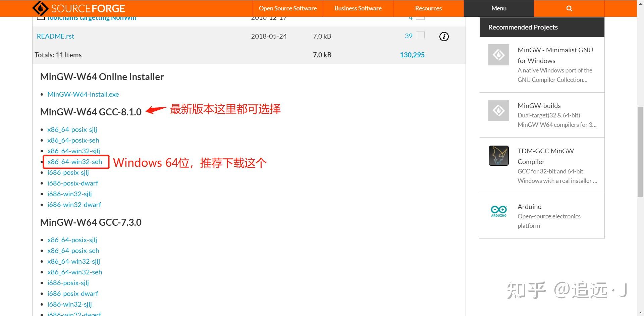The image size is (644, 316).
Task: Click the 7.0 kB size in README.rst row
Action: click(322, 36)
